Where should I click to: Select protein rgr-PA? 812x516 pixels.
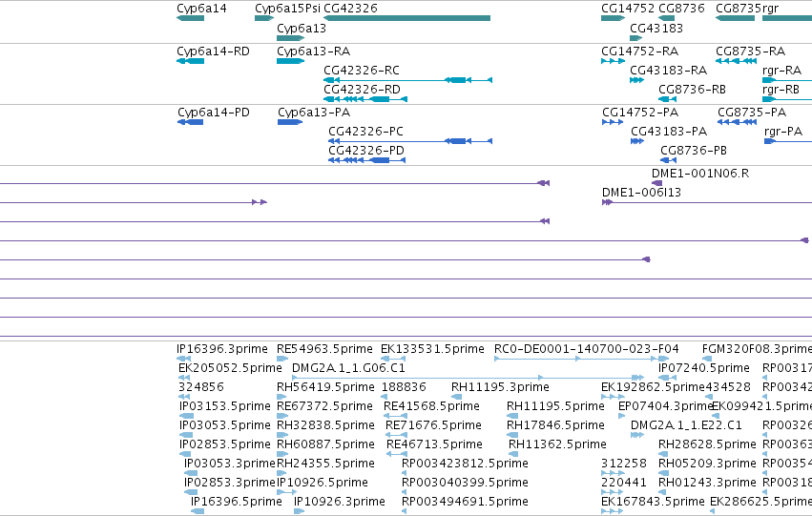click(783, 132)
